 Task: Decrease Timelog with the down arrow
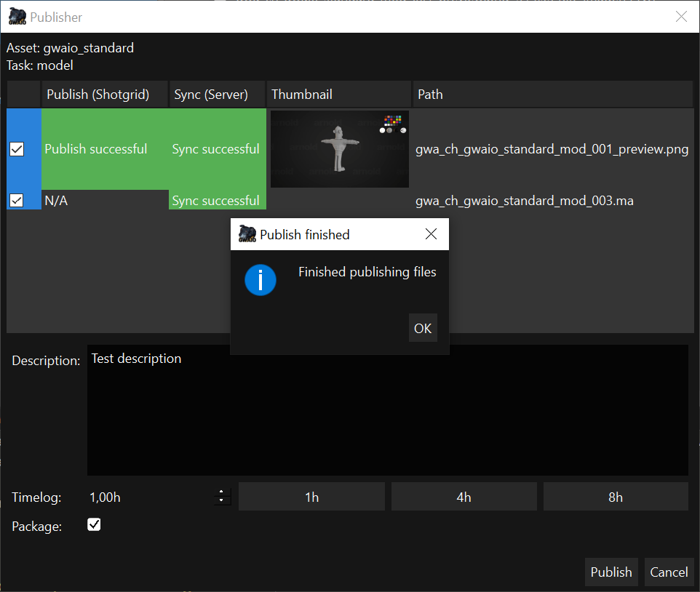click(x=220, y=501)
